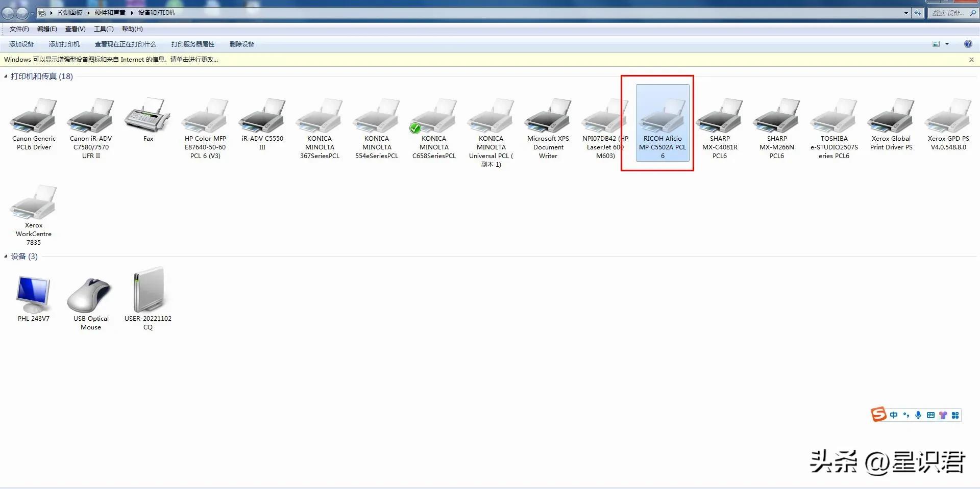Select the RICOH Aficio MP C5502A printer
980x489 pixels.
pos(663,123)
